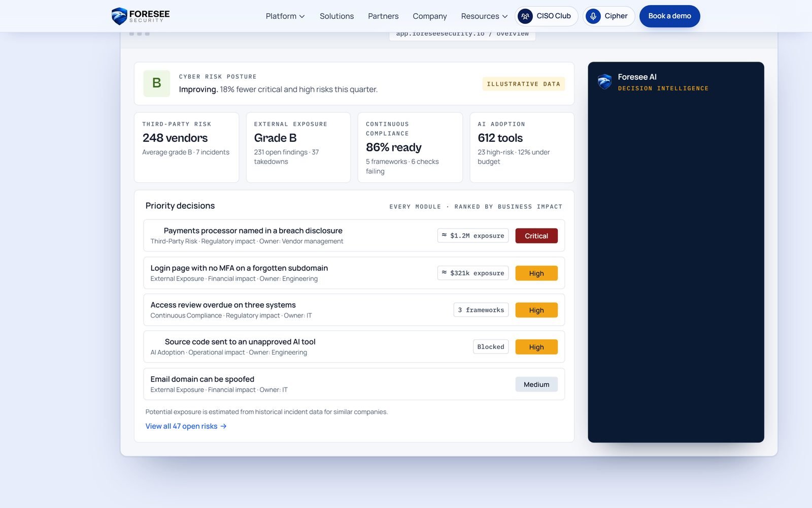Click the 231 open findings detail text
The width and height of the screenshot is (812, 508).
(x=286, y=157)
